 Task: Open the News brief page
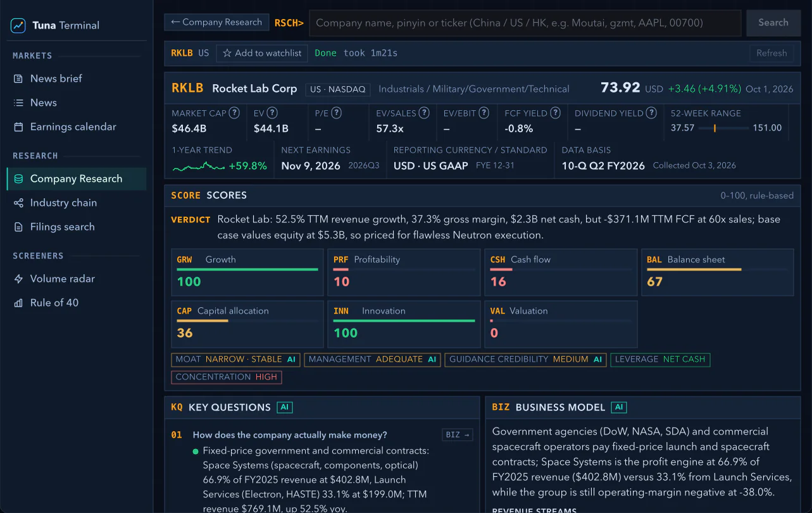(77, 79)
